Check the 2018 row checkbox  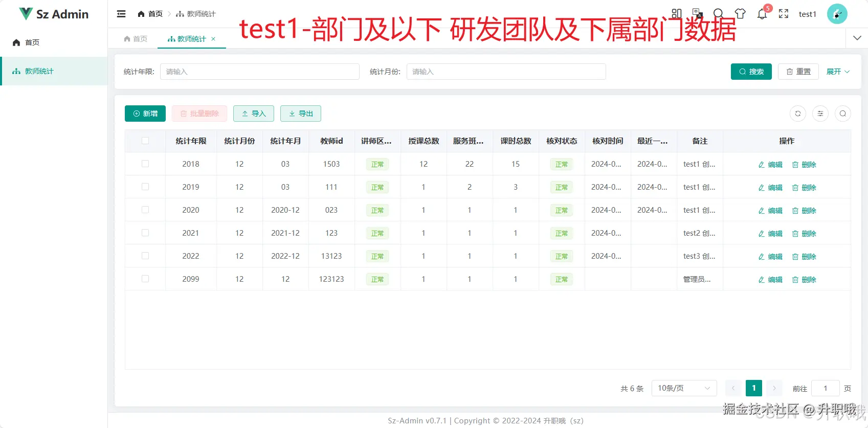point(145,164)
